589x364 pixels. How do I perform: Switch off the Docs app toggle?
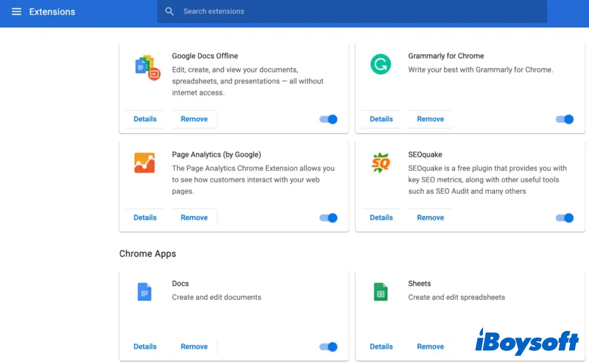[x=329, y=347]
